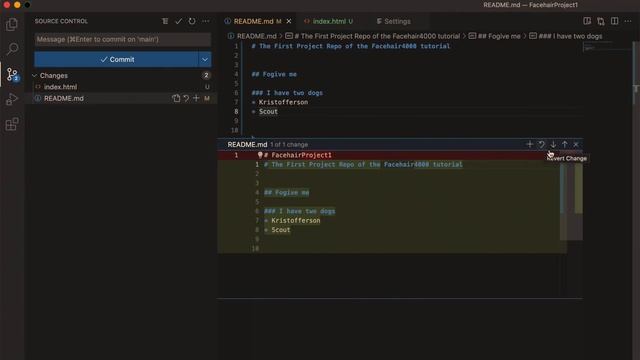
Task: Open editor more actions ellipsis
Action: (x=628, y=21)
